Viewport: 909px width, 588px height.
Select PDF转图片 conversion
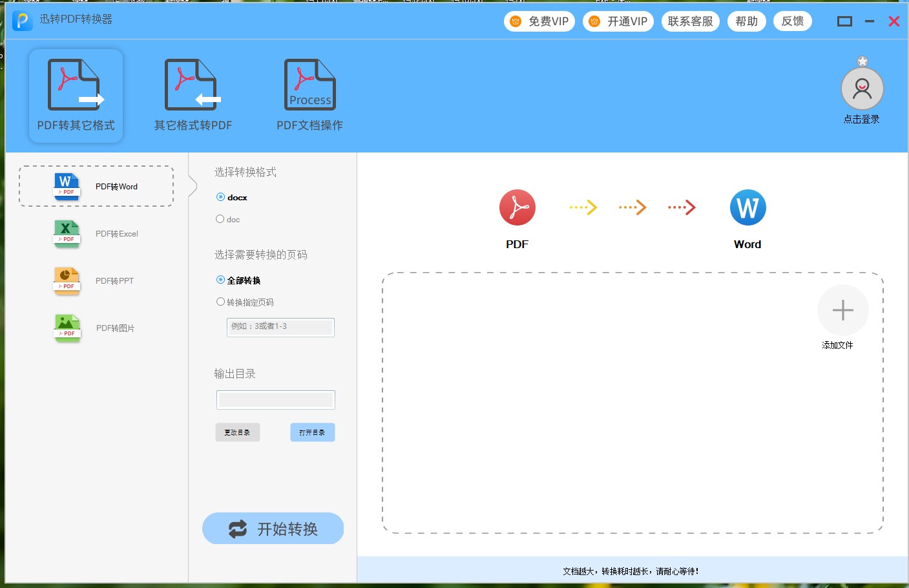96,328
